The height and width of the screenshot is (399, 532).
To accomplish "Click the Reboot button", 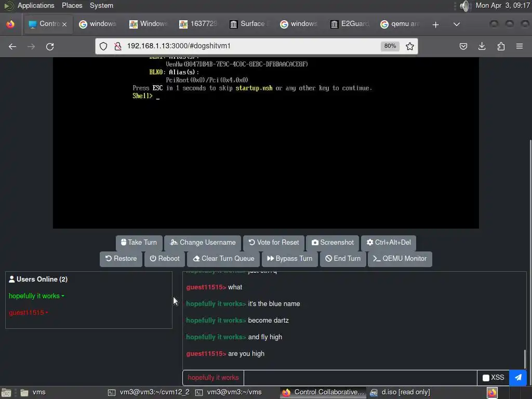I will pyautogui.click(x=165, y=259).
